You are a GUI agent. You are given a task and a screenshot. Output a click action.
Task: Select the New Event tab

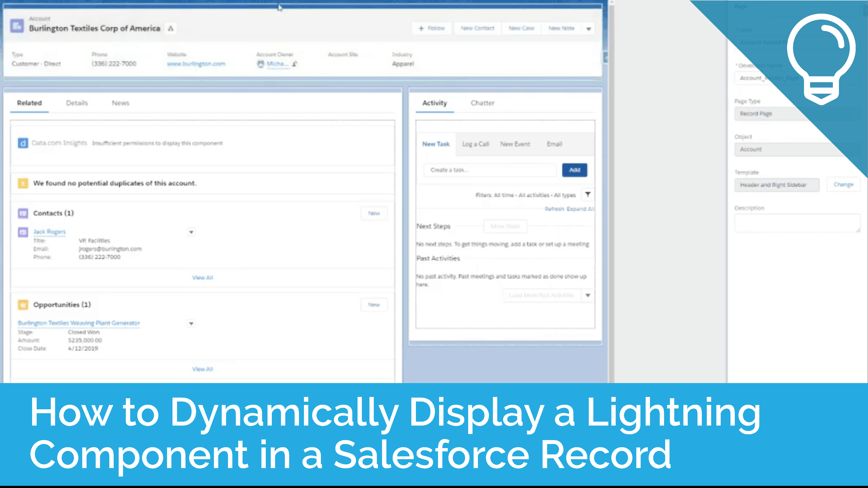tap(515, 144)
